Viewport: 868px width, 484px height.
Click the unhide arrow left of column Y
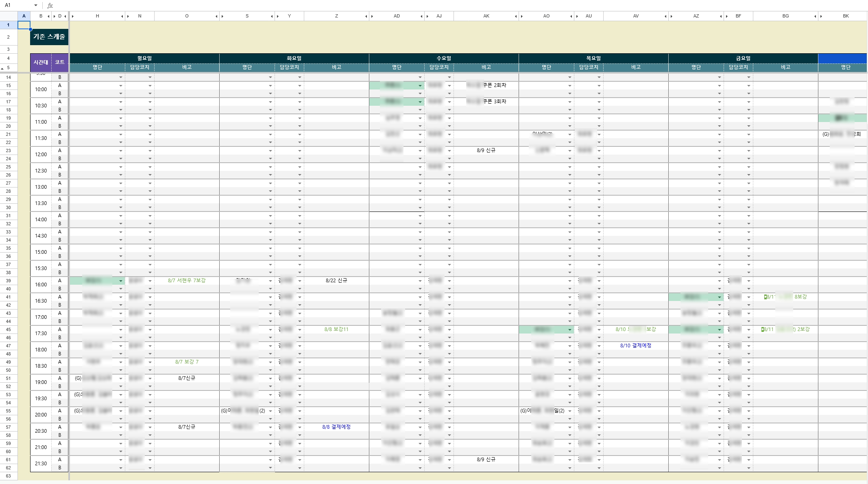tap(278, 16)
